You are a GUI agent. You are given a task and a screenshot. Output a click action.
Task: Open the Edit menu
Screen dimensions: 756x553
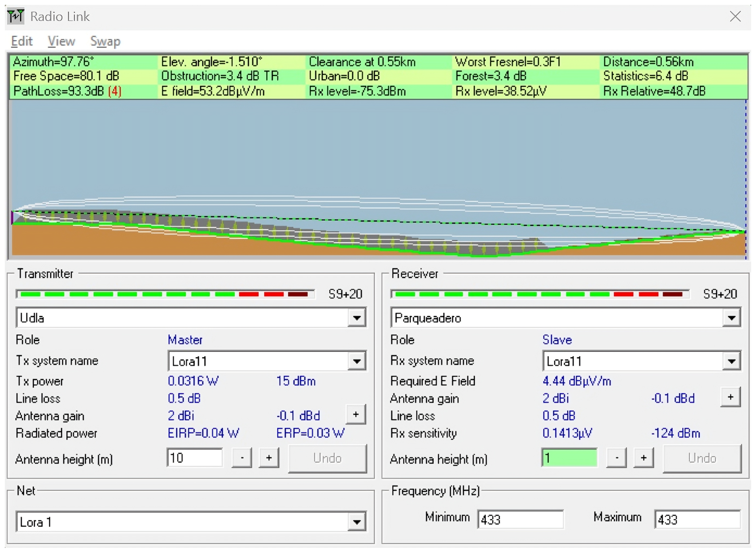[x=22, y=41]
